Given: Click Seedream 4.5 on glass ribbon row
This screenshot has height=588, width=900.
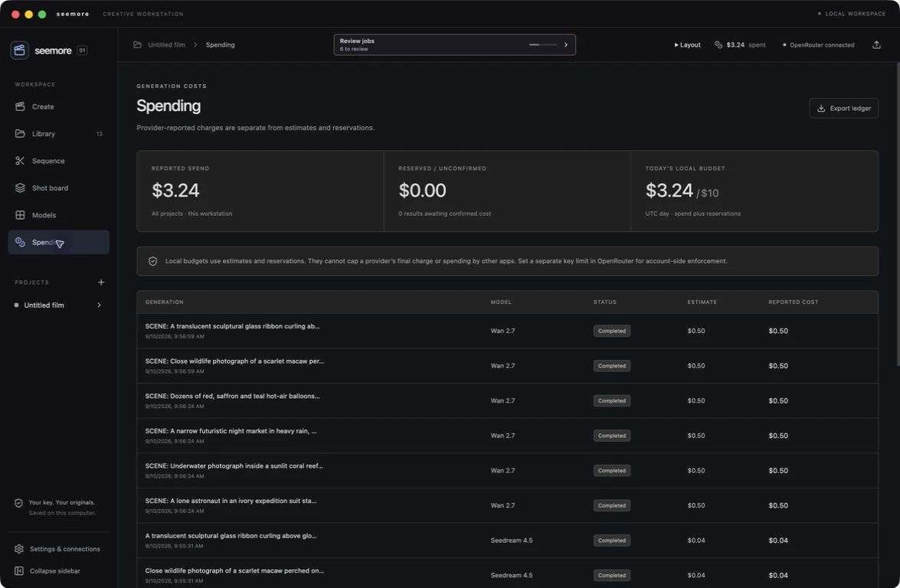Looking at the screenshot, I should pos(512,541).
